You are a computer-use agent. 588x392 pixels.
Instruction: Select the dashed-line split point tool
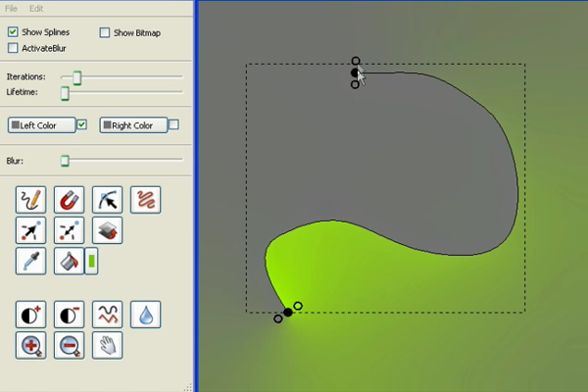point(69,230)
